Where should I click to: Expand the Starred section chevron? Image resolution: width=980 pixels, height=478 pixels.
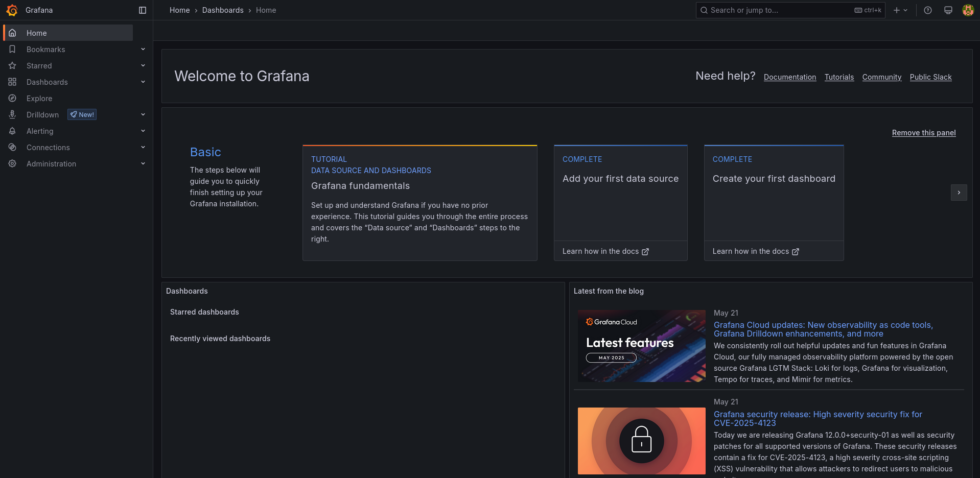[143, 65]
